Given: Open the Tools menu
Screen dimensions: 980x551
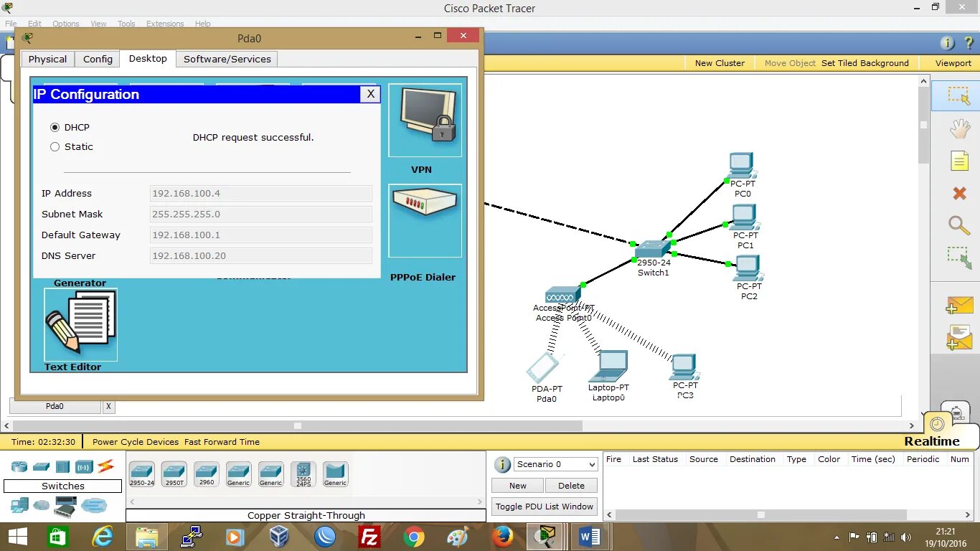Looking at the screenshot, I should point(126,24).
